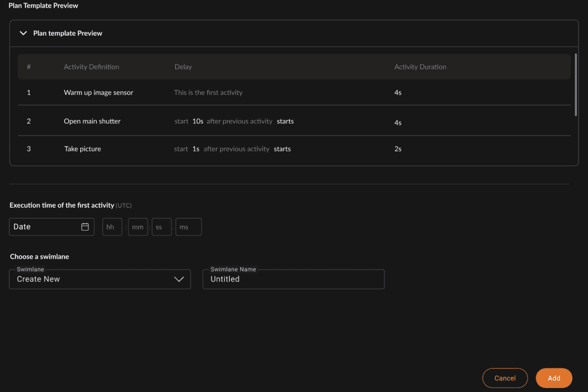Select the Create New swimlane combo box
Viewport: 588px width, 392px height.
point(100,279)
